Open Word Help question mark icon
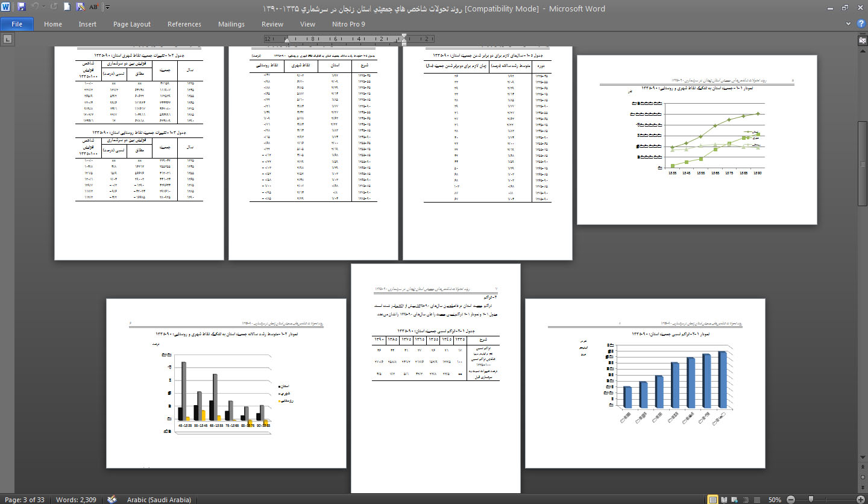The width and height of the screenshot is (868, 504). click(862, 24)
